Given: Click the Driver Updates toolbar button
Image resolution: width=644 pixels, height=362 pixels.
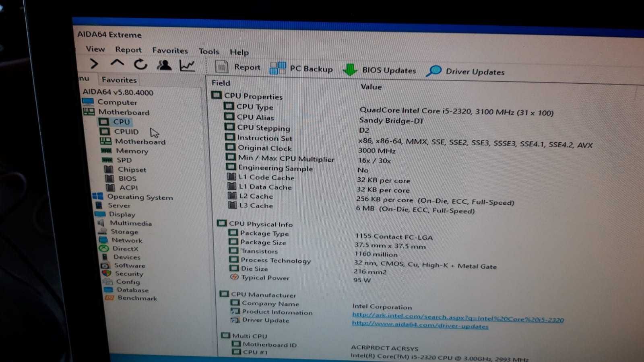Looking at the screenshot, I should 466,72.
